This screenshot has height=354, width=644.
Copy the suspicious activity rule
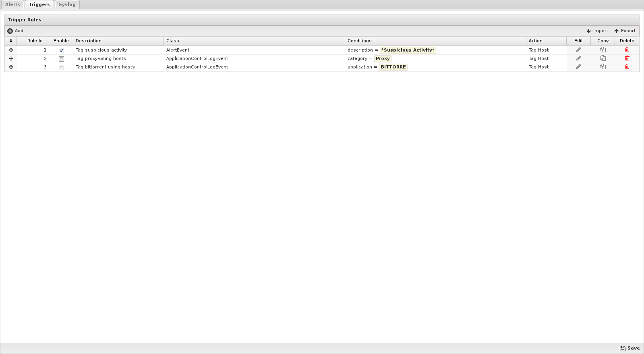[603, 50]
